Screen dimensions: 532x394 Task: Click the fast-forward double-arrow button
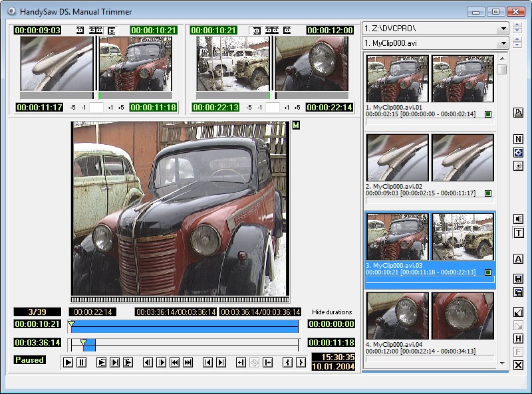[x=188, y=363]
